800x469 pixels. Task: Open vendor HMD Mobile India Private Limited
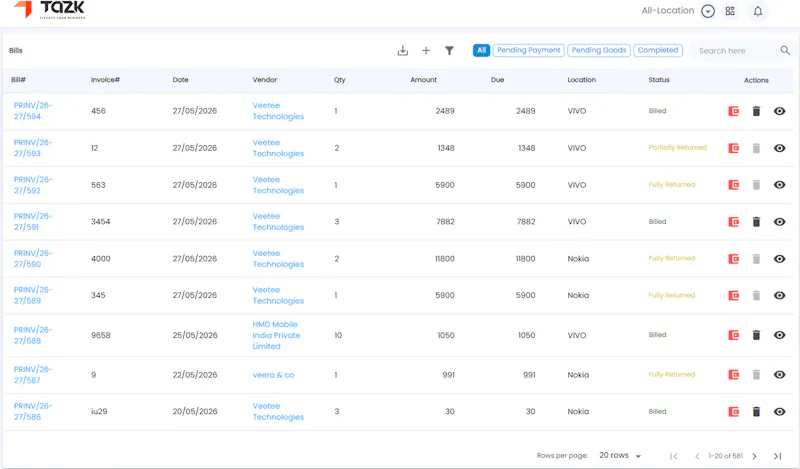click(276, 335)
